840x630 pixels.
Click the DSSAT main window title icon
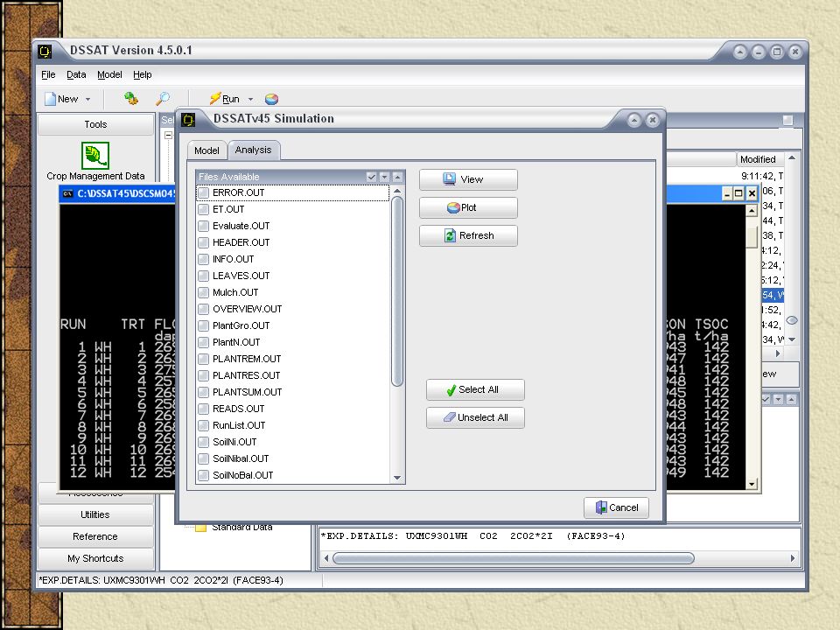[x=45, y=52]
